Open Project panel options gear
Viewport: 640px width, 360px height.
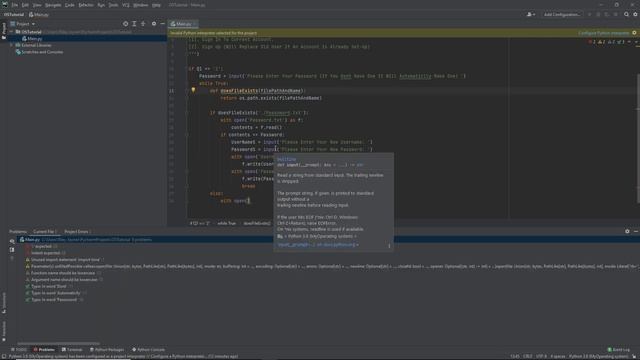pos(154,24)
